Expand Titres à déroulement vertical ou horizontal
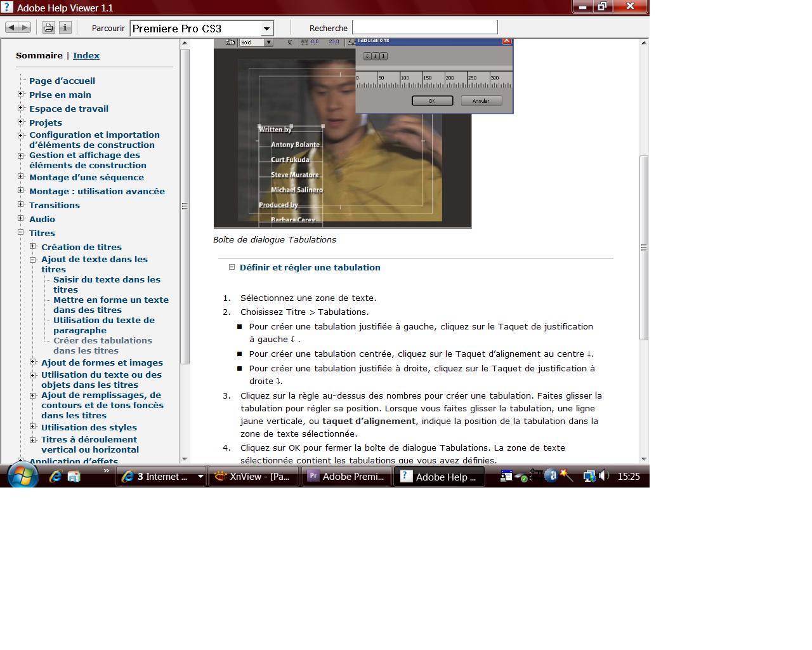This screenshot has width=812, height=650. point(33,439)
